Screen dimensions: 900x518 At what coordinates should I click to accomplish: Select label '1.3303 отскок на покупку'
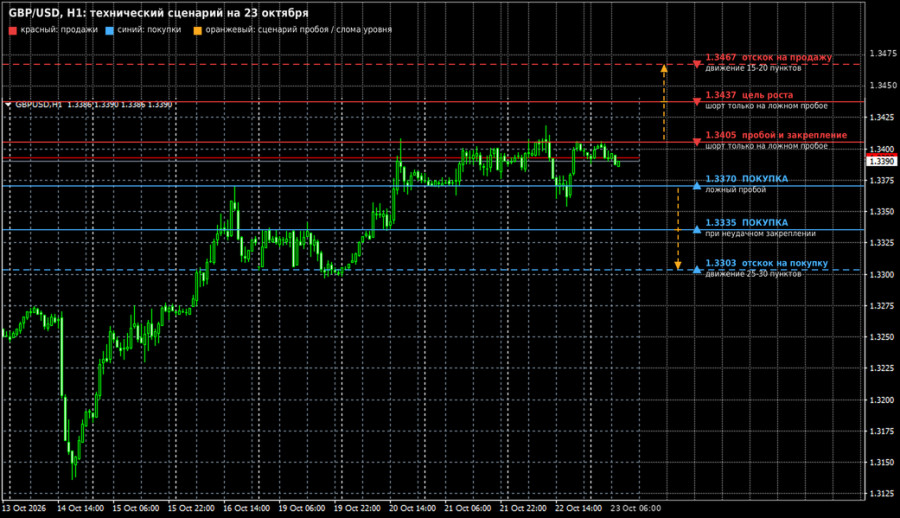click(766, 263)
